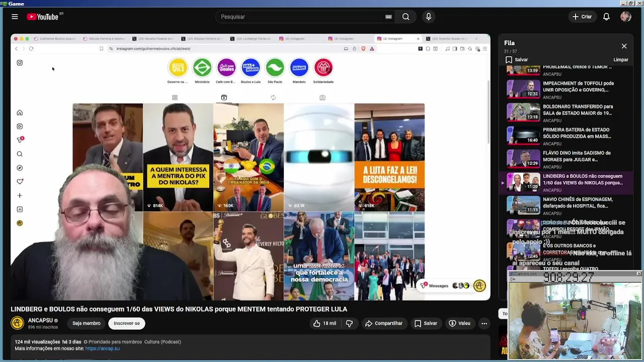Switch to Instagram reposts tab
This screenshot has height=362, width=644.
point(273,98)
